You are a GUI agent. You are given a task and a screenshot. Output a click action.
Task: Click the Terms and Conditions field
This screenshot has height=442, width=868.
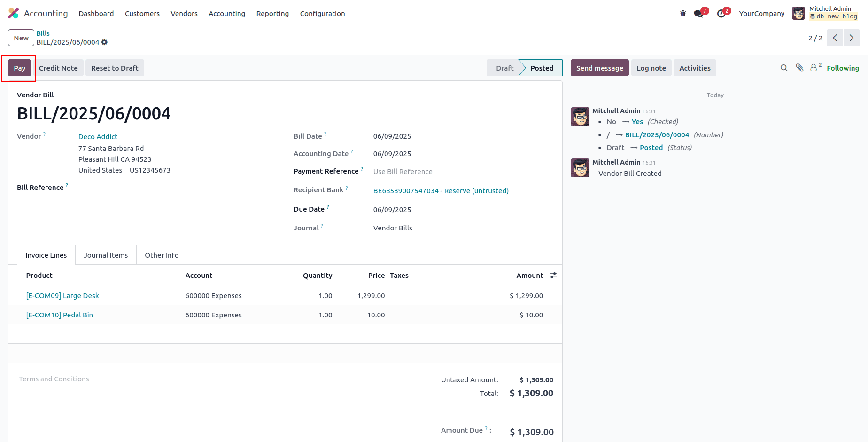click(54, 379)
